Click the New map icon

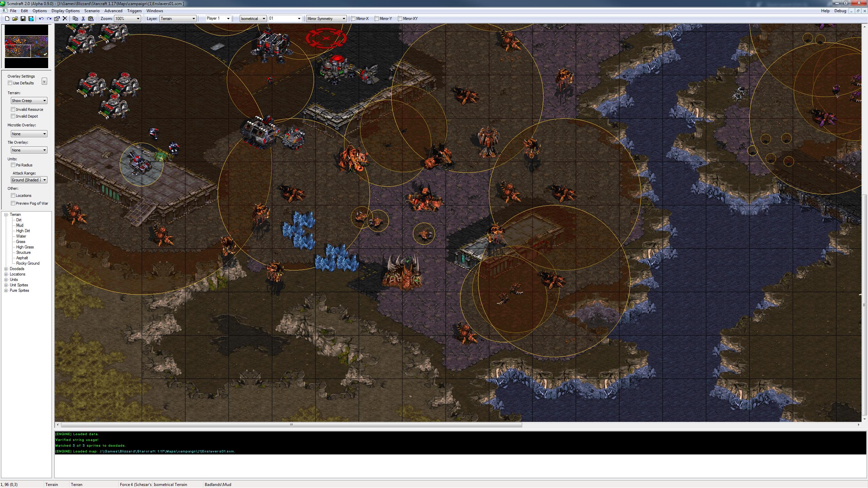(7, 19)
